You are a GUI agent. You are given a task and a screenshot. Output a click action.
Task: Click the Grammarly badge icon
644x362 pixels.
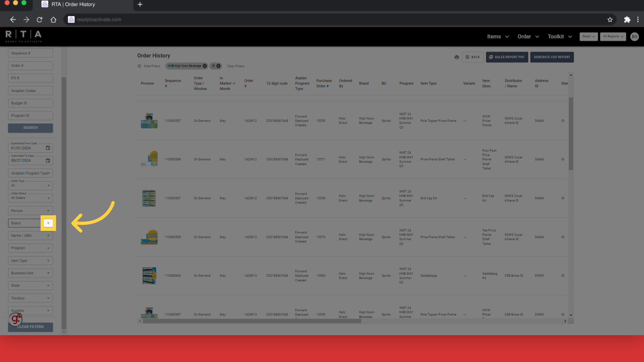point(15,319)
